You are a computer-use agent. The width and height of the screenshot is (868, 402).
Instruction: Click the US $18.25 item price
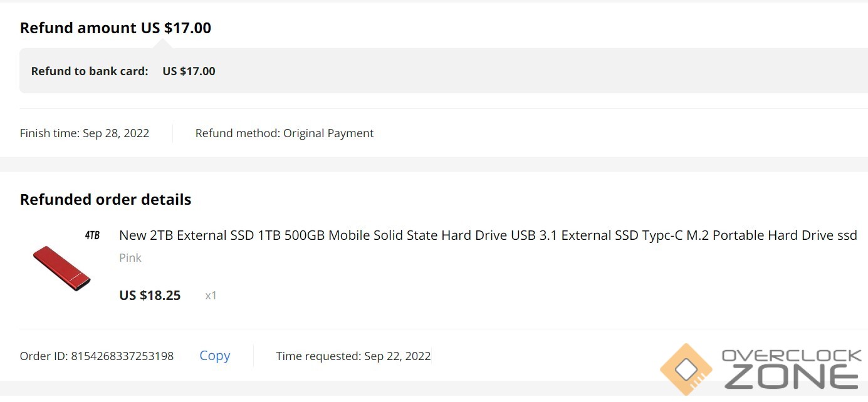(x=150, y=296)
